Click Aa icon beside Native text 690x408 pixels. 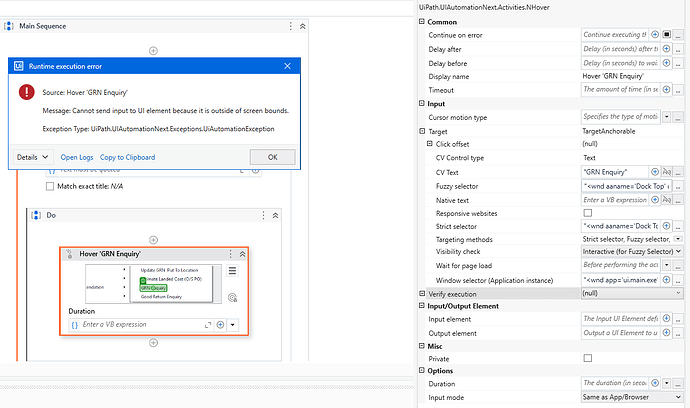pyautogui.click(x=667, y=200)
